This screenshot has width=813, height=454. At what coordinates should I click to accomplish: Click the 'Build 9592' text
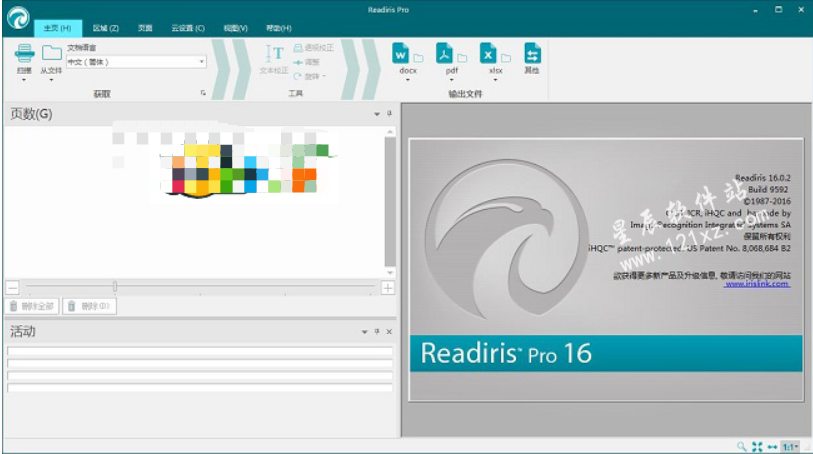pyautogui.click(x=768, y=190)
